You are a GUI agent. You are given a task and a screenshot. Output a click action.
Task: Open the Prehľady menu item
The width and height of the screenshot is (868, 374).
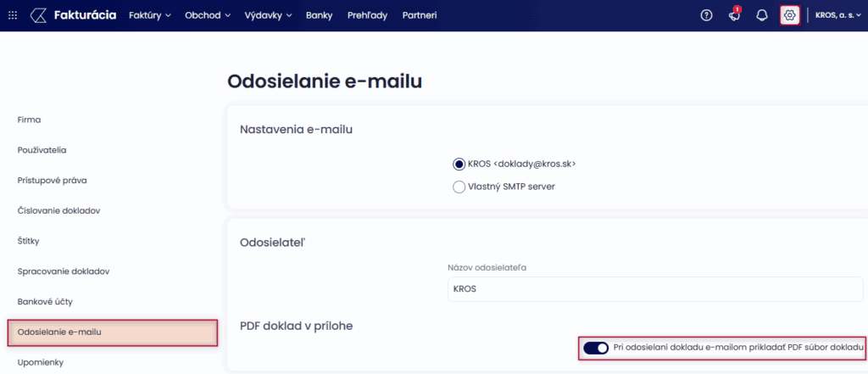pos(367,15)
